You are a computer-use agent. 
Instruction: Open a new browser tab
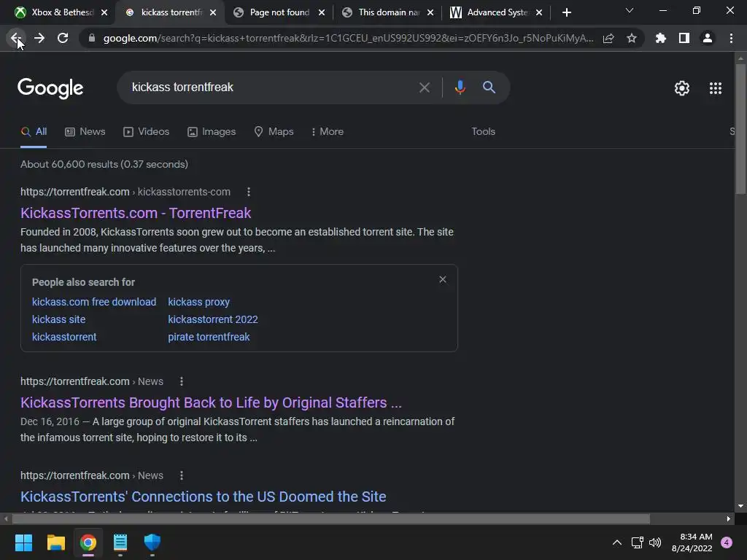click(x=566, y=12)
